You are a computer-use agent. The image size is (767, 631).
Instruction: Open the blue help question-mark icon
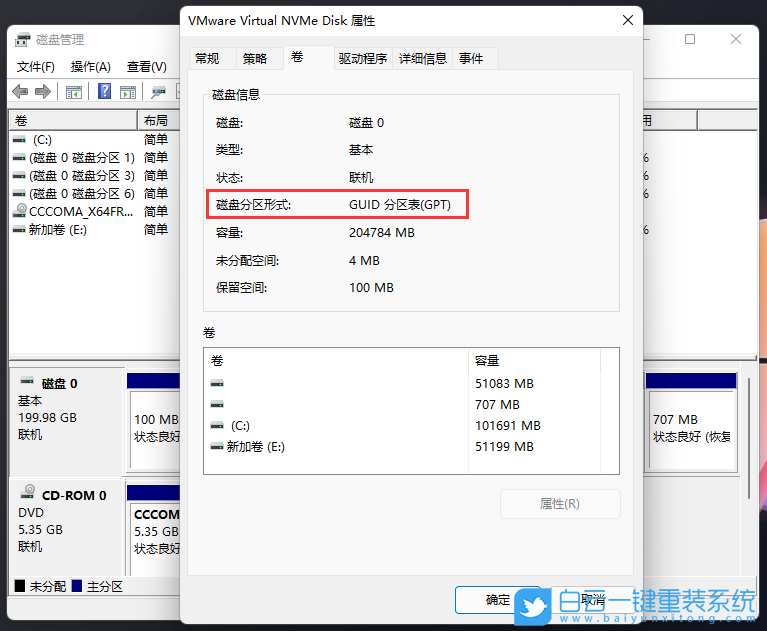pyautogui.click(x=104, y=91)
